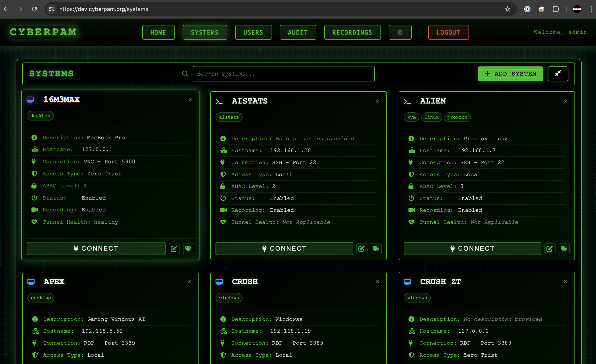Switch to the USERS section
This screenshot has height=364, width=596.
pos(253,32)
